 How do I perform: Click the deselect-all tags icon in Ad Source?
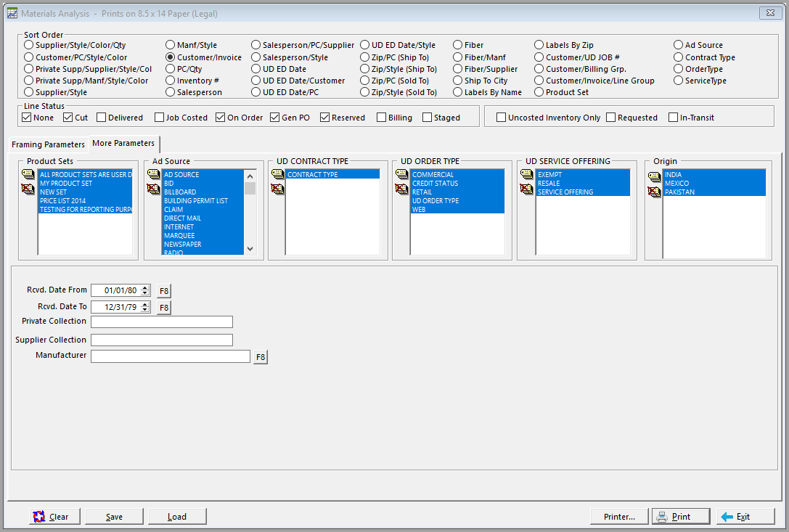click(153, 189)
